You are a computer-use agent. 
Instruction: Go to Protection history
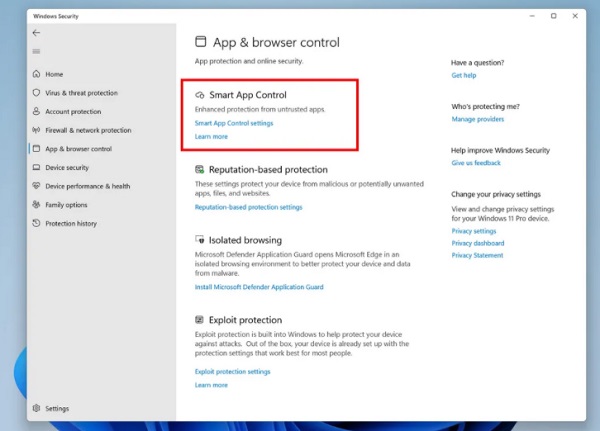coord(71,223)
